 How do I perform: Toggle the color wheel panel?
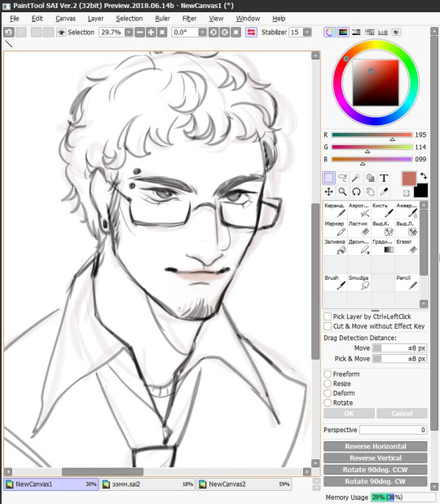pyautogui.click(x=329, y=32)
